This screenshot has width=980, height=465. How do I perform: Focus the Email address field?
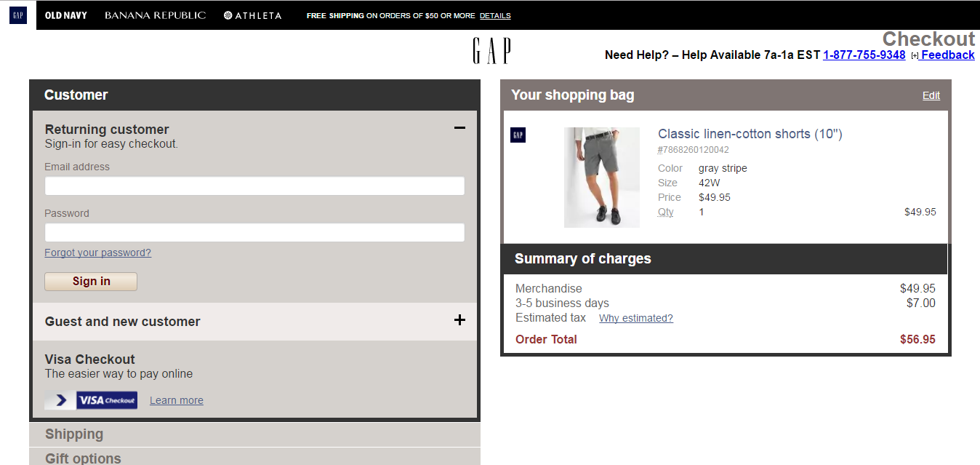pos(254,186)
